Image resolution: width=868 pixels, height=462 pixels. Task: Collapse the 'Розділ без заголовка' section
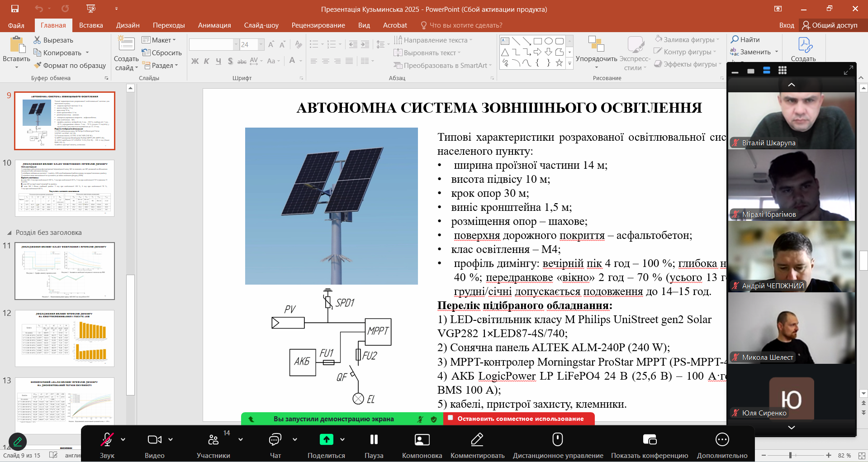(x=9, y=233)
